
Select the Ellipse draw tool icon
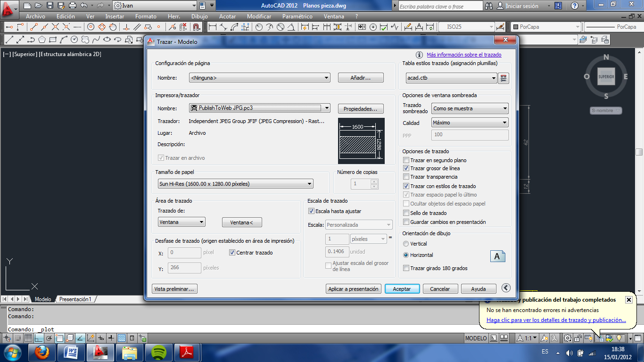[x=107, y=39]
